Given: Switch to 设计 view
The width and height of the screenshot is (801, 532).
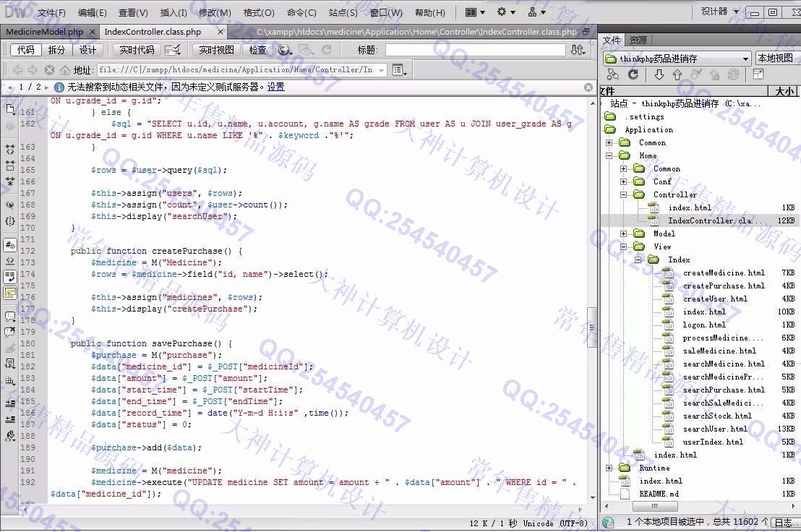Looking at the screenshot, I should click(x=87, y=50).
